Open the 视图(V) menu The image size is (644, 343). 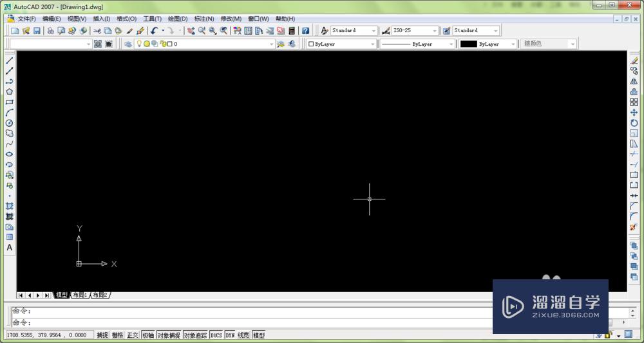tap(77, 19)
